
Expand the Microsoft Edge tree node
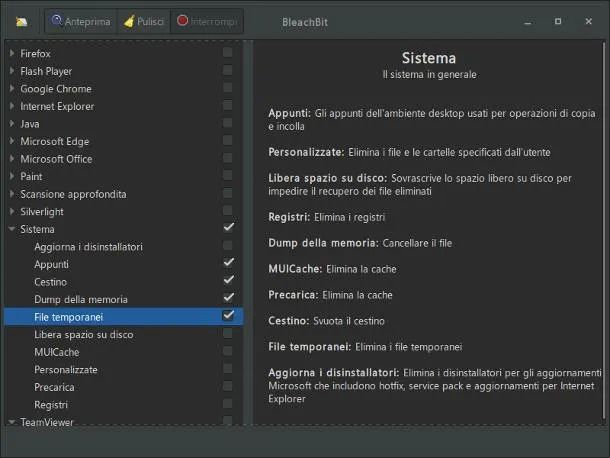click(x=12, y=141)
